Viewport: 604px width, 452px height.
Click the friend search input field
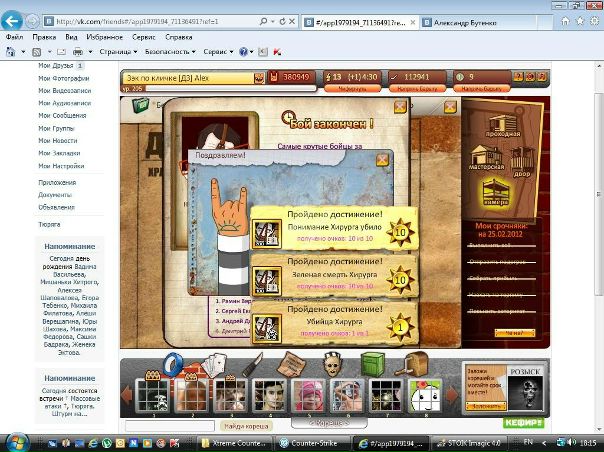(170, 426)
